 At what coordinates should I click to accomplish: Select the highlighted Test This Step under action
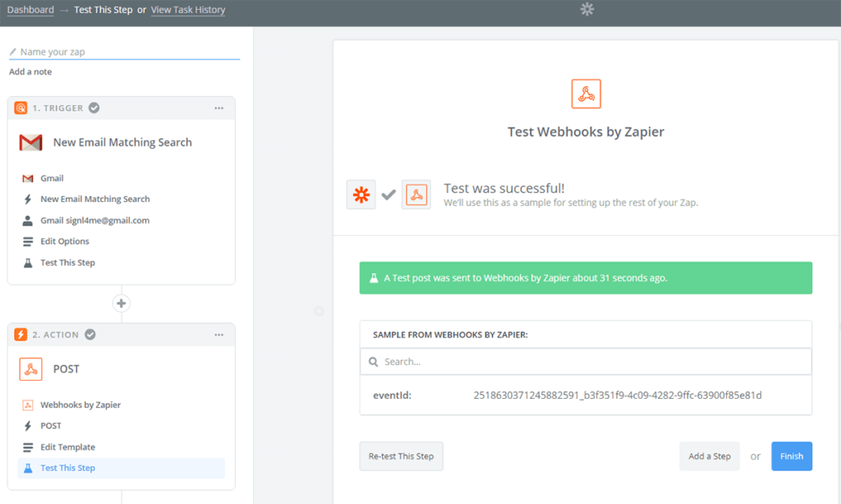122,468
